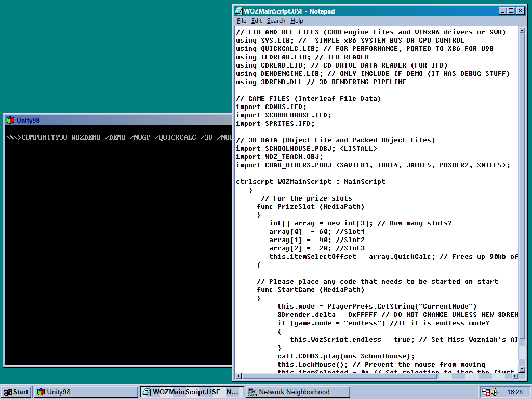This screenshot has height=399, width=532.
Task: Activate the WOZMainScript.USF taskbar button
Action: pos(192,392)
